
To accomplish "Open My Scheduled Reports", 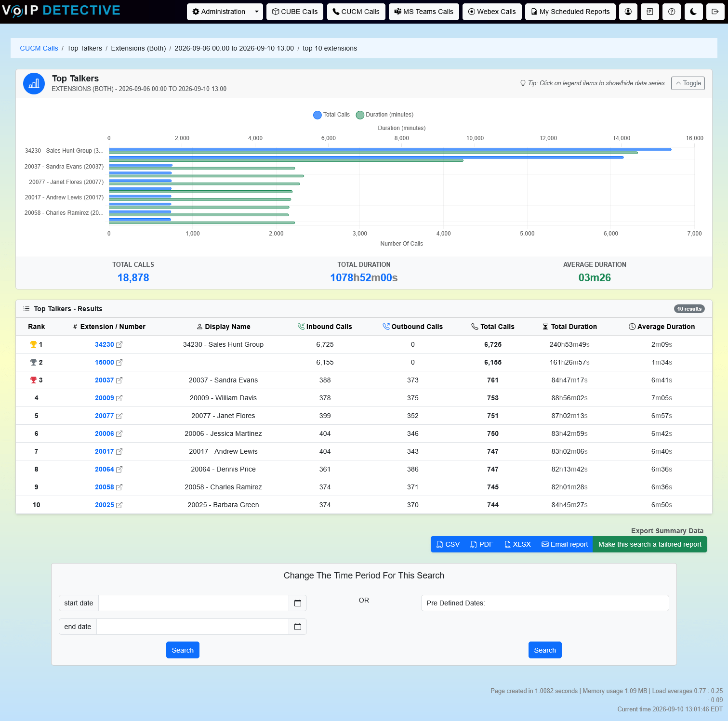I will click(570, 12).
